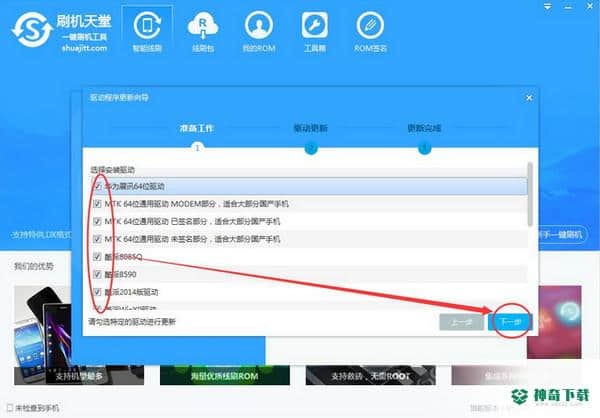Select the 更新完成 step tab

pyautogui.click(x=424, y=128)
